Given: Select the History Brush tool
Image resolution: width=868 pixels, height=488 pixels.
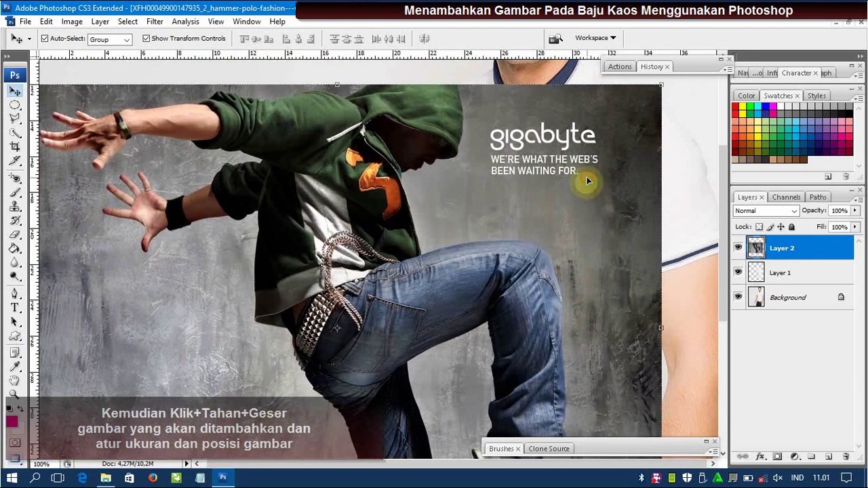Looking at the screenshot, I should point(15,221).
